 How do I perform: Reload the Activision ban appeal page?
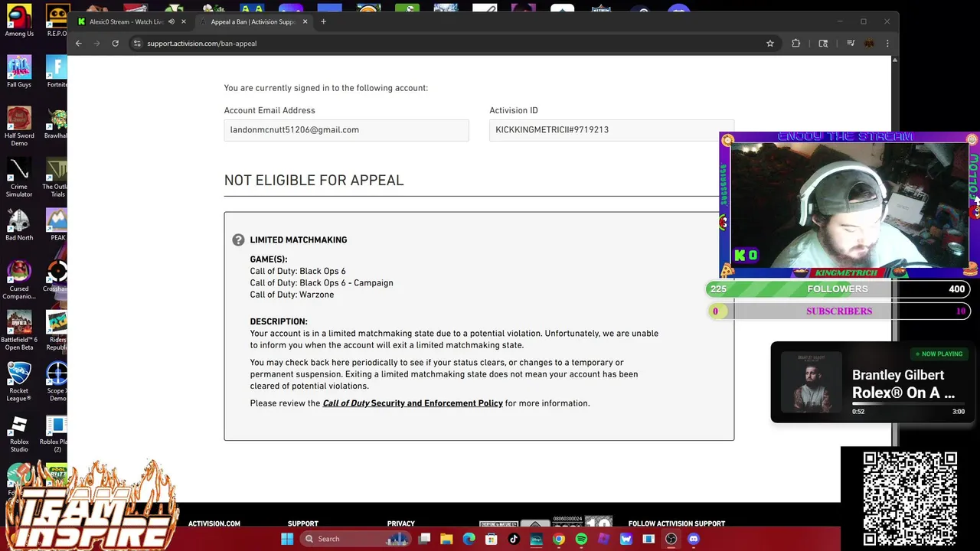point(115,44)
